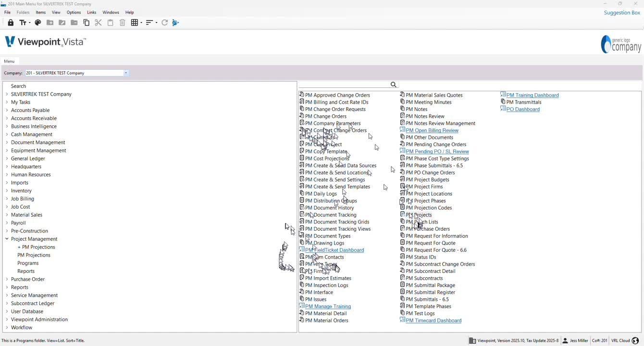Open PM Billing and Cost Rate IDs
Screen dimensions: 644x346
point(336,102)
